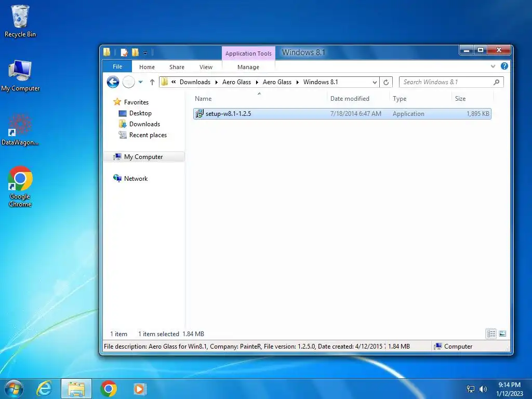Open the Manage ribbon tab
This screenshot has height=399, width=532.
point(248,67)
